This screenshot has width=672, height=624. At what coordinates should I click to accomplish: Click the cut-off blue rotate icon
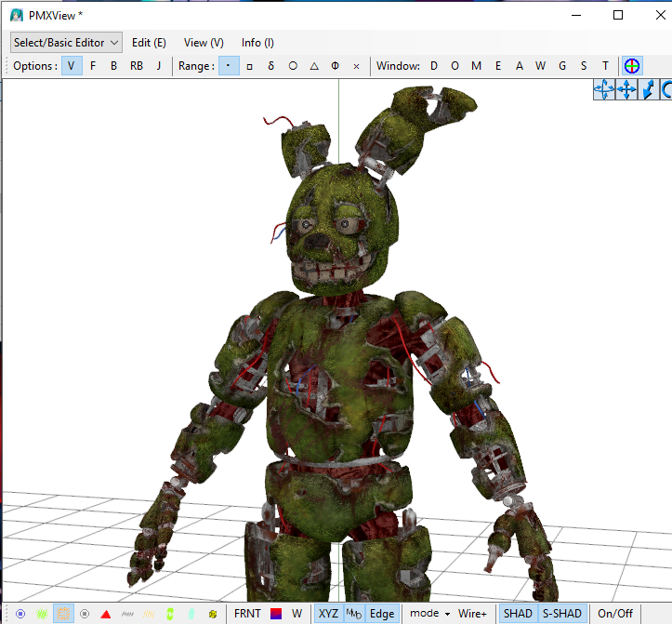click(x=665, y=89)
